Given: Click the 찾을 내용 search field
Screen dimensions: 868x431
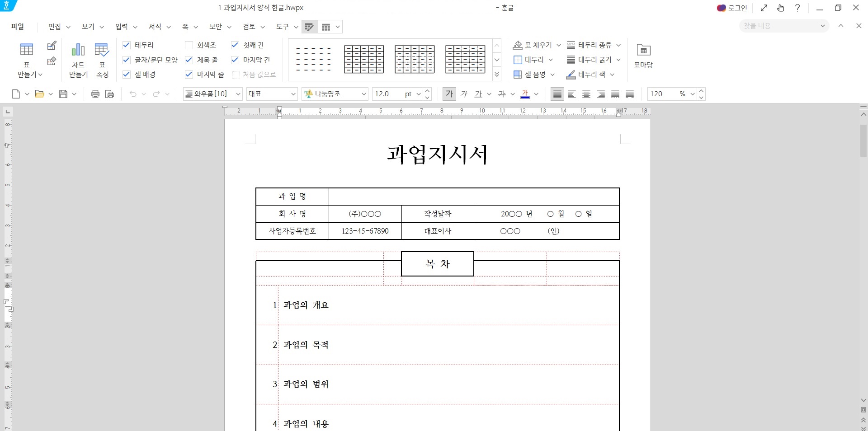Looking at the screenshot, I should (780, 26).
